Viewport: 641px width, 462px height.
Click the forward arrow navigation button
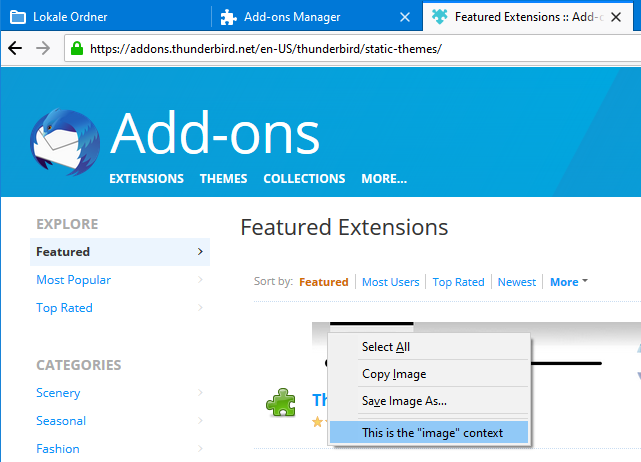pos(43,48)
